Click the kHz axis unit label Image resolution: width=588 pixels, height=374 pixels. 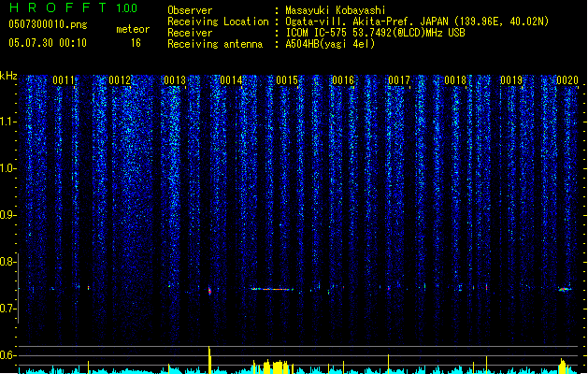tap(8, 76)
